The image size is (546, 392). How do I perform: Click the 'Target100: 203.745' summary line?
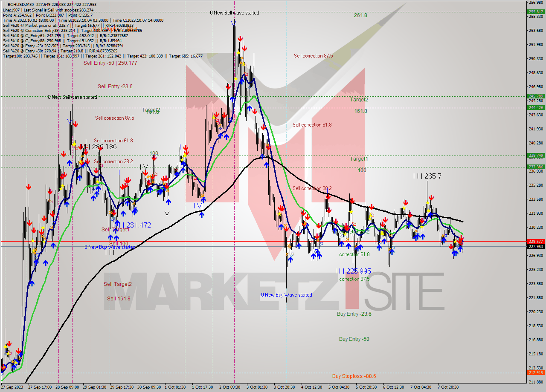click(103, 56)
